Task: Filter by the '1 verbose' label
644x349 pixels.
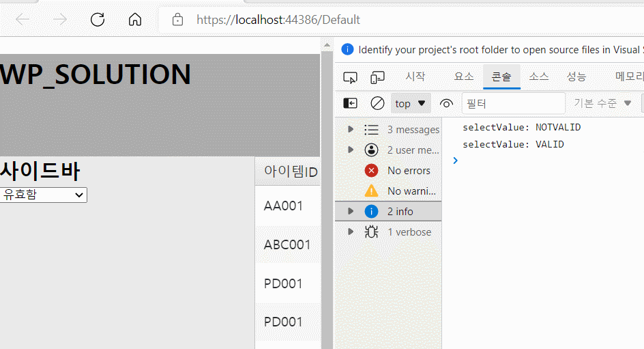Action: [409, 232]
